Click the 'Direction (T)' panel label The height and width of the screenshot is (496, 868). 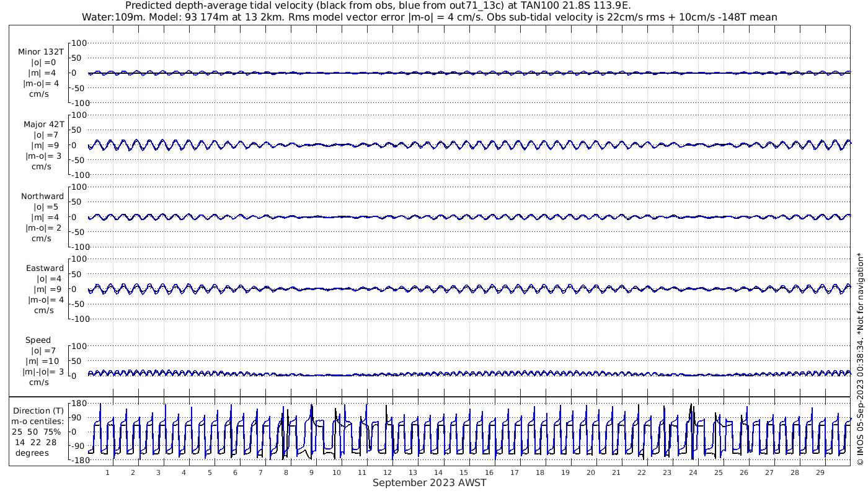point(38,411)
